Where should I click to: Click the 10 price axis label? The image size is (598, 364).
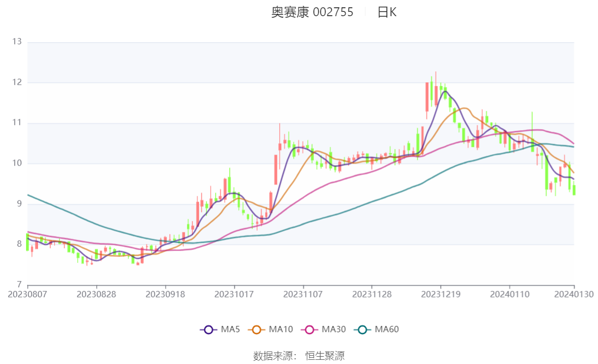[17, 164]
